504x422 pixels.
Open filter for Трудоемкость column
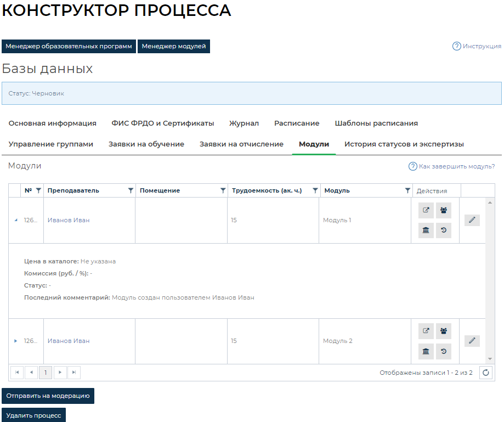pyautogui.click(x=315, y=191)
